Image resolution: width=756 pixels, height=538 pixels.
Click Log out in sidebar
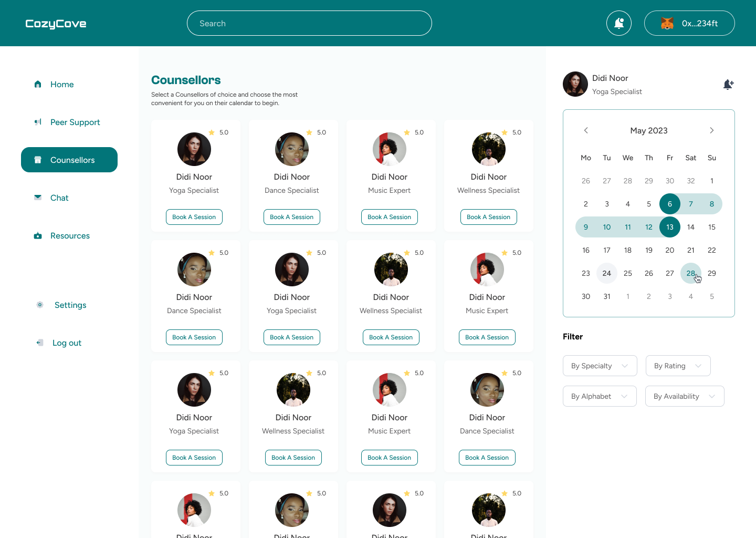tap(69, 343)
